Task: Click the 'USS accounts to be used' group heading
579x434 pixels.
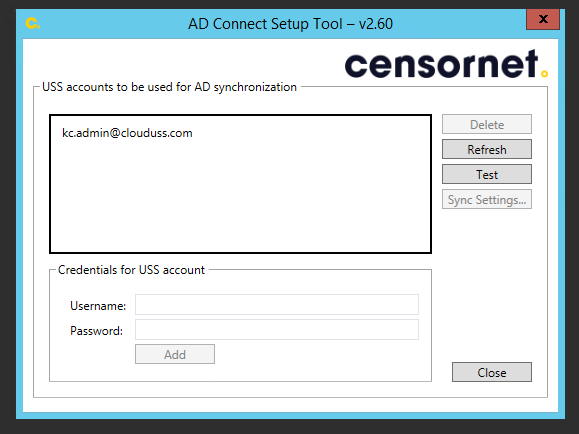Action: click(169, 87)
